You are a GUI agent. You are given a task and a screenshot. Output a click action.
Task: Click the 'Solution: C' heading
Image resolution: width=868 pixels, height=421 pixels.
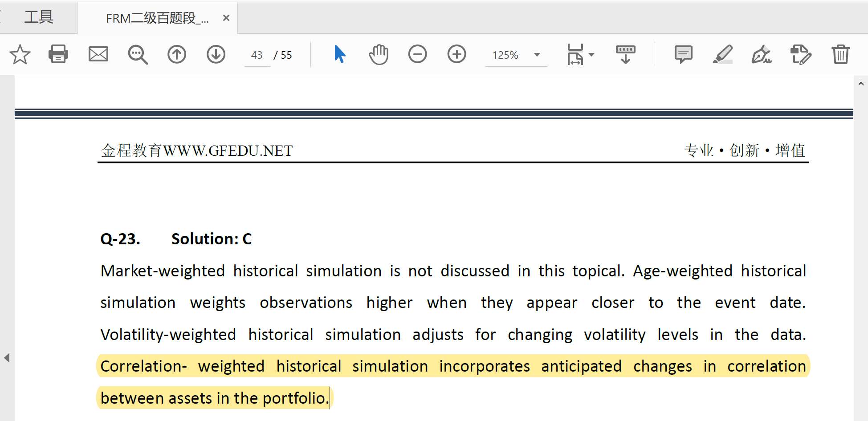coord(212,239)
